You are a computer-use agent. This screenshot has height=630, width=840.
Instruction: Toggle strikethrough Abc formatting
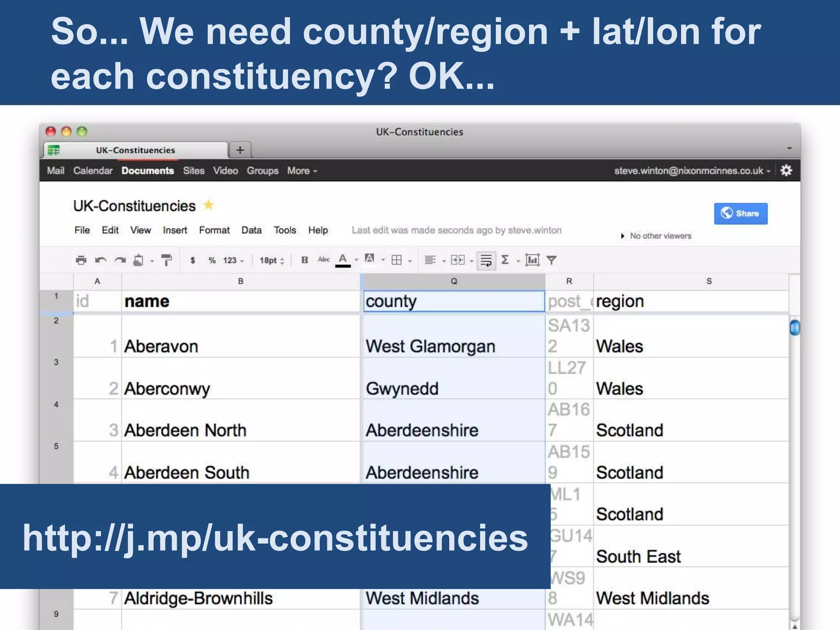pos(324,259)
